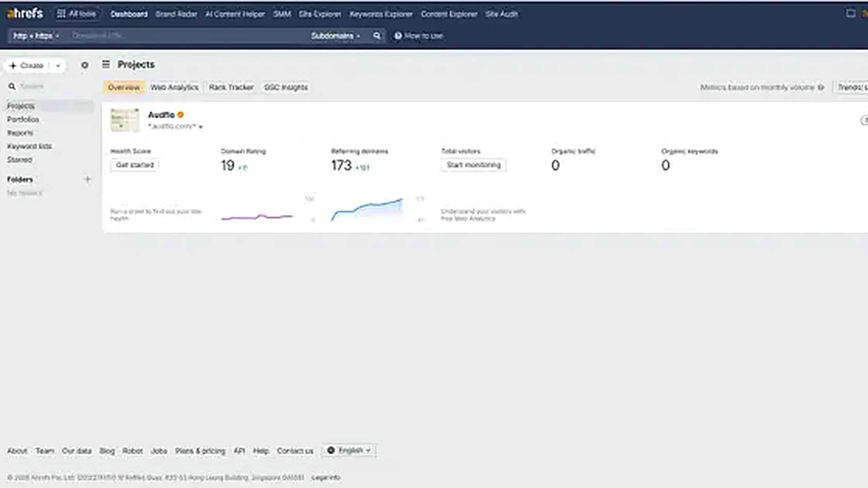Open the Help footer link
Screen dimensions: 868x488
click(261, 451)
